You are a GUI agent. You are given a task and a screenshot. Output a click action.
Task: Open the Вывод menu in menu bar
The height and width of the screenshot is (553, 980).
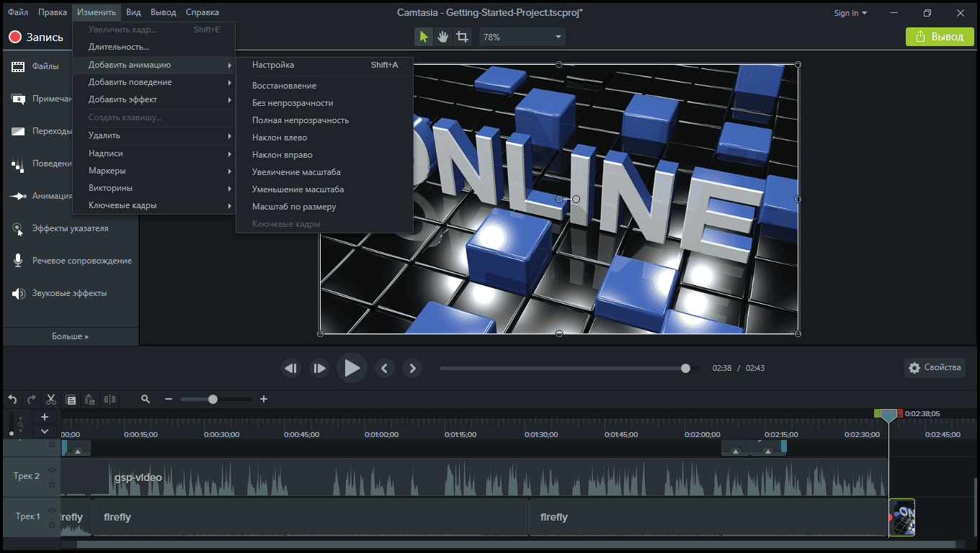[164, 12]
